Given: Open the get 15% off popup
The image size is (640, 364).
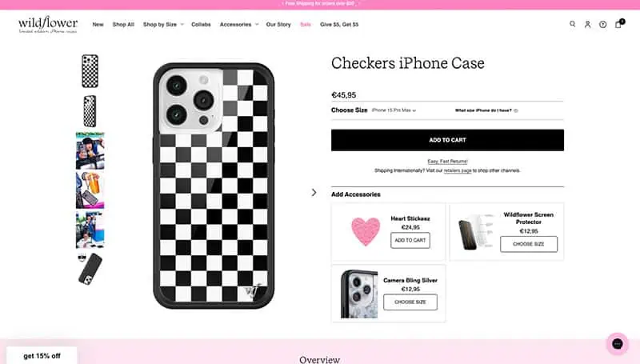Looking at the screenshot, I should click(42, 356).
